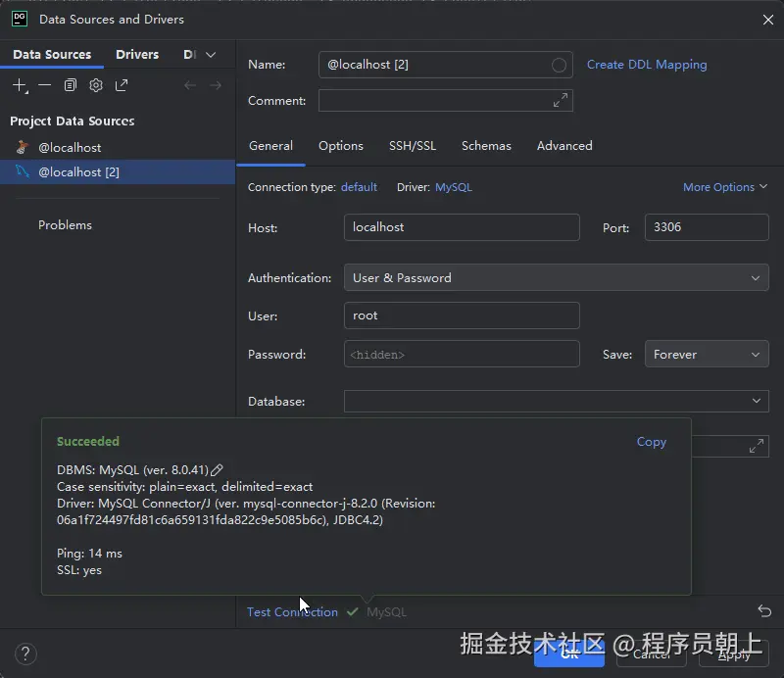The width and height of the screenshot is (784, 678).
Task: Click the Host field containing localhost
Action: pos(462,227)
